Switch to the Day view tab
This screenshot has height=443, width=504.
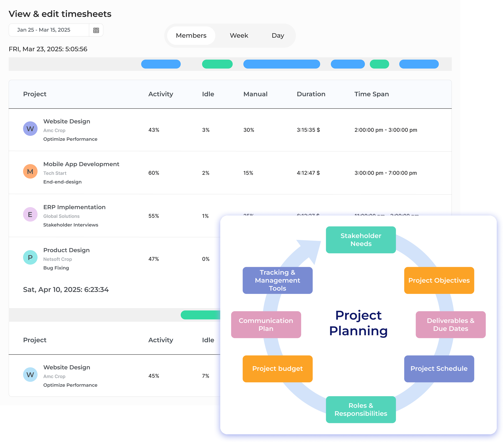point(278,36)
